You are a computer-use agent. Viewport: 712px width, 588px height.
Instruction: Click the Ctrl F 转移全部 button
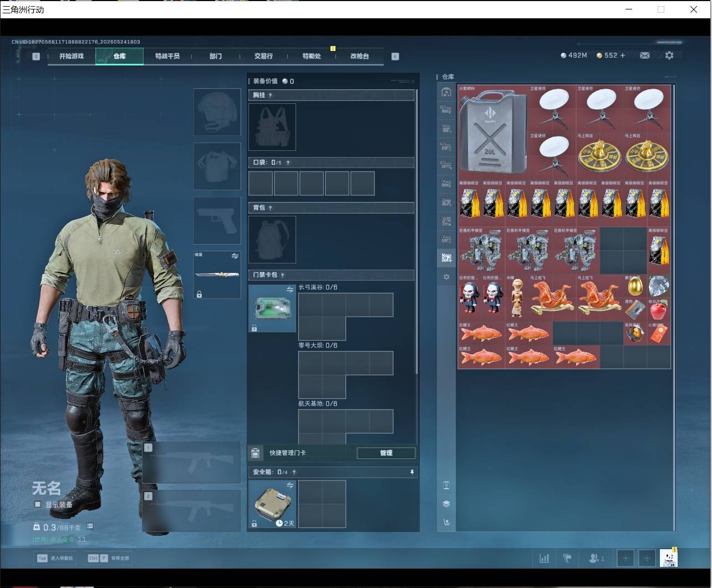(108, 558)
